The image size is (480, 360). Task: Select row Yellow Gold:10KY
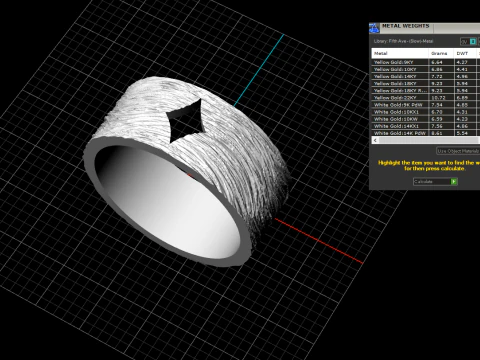[x=426, y=69]
